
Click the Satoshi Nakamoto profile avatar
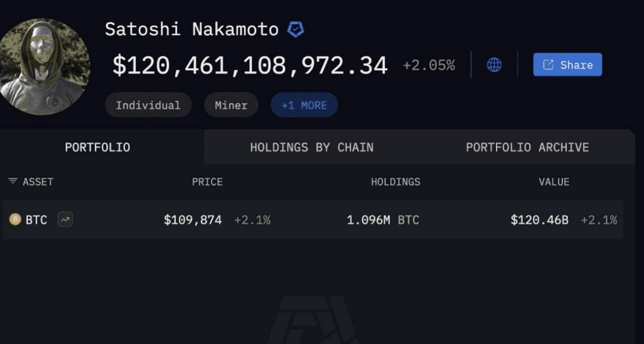(x=43, y=66)
